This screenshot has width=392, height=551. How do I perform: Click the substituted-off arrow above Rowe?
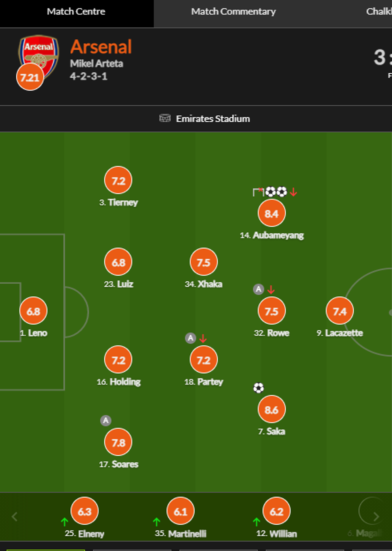coord(271,289)
